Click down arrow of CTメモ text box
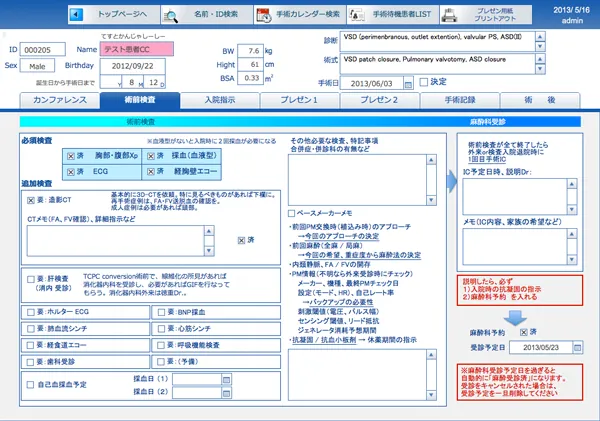The image size is (600, 421). [x=209, y=251]
